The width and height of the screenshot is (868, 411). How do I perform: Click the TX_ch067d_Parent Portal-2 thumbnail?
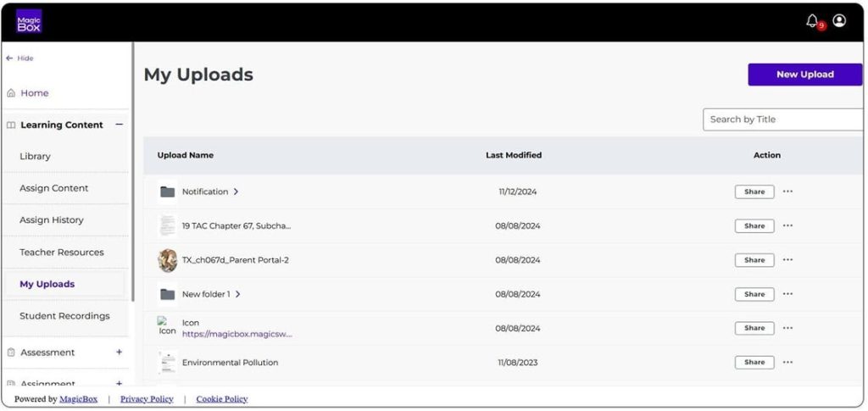pyautogui.click(x=167, y=260)
